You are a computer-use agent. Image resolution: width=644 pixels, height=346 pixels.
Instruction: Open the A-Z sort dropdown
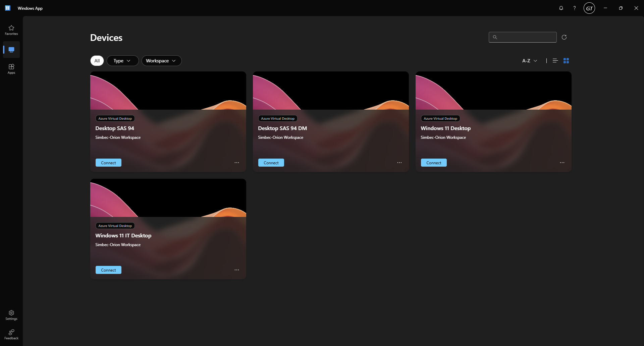click(530, 61)
